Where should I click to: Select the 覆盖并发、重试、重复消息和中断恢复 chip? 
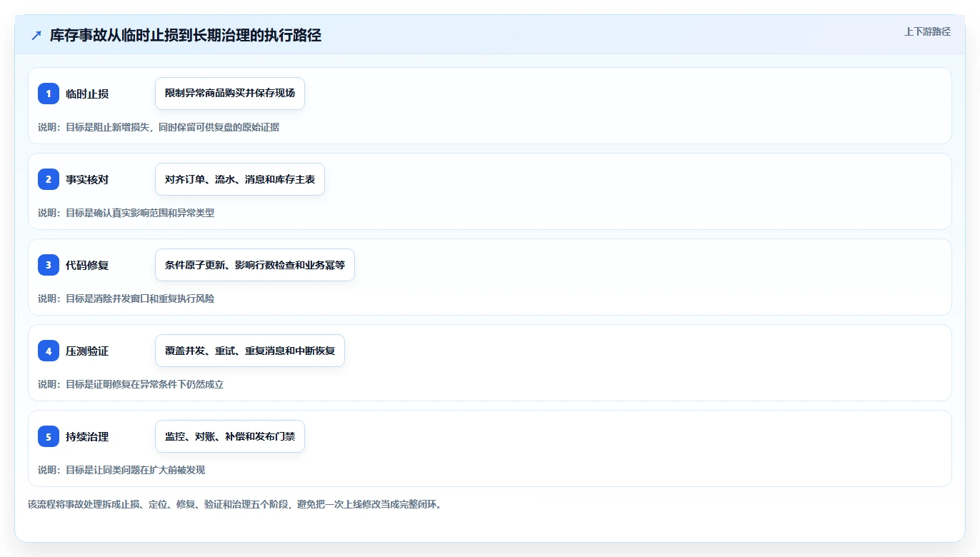click(250, 351)
